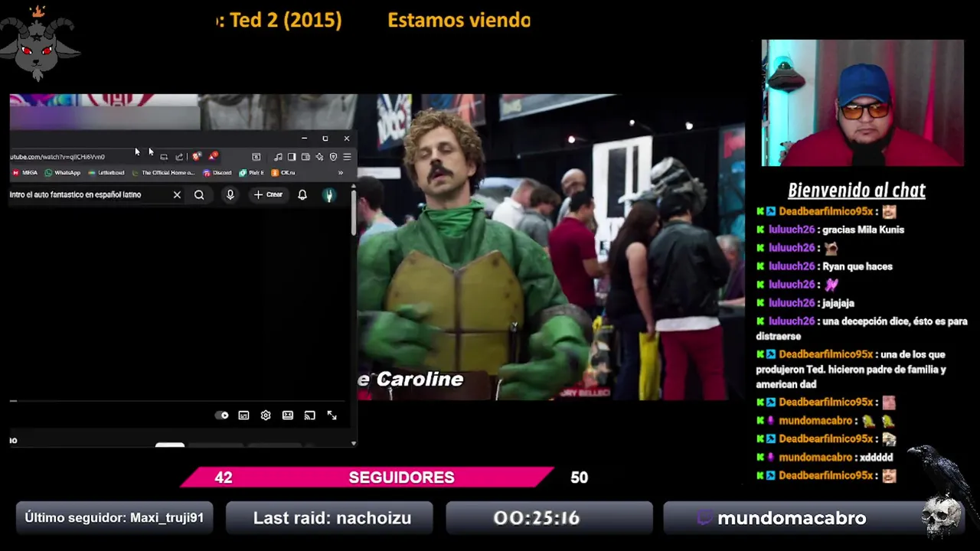
Task: Open Brave Leo AI sparkle icon
Action: [319, 157]
